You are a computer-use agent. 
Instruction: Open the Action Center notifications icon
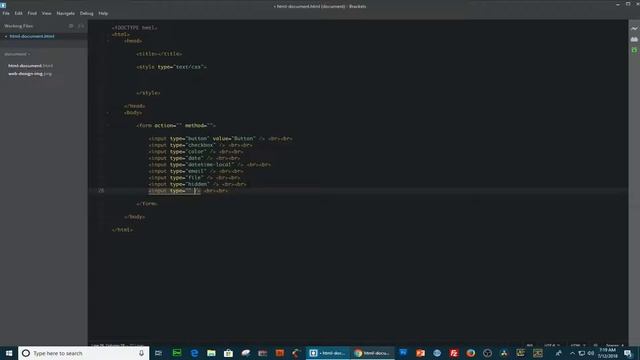(627, 353)
